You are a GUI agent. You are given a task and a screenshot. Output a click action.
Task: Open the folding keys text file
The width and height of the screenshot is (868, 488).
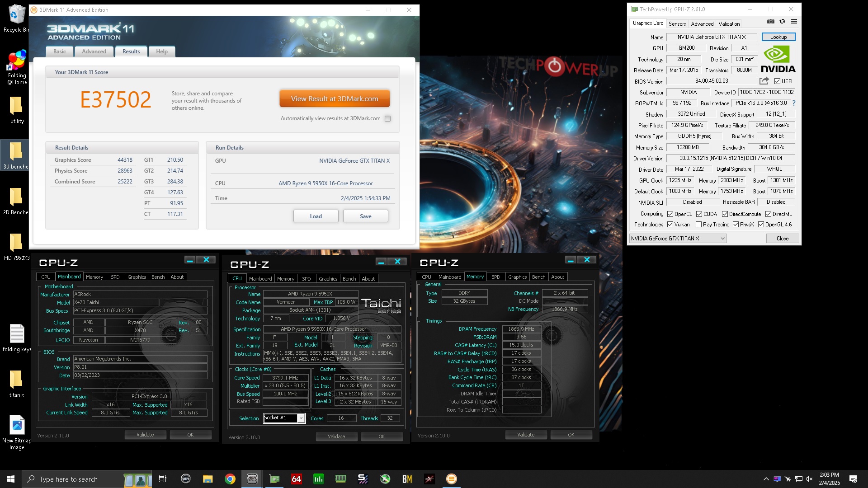[x=17, y=338]
